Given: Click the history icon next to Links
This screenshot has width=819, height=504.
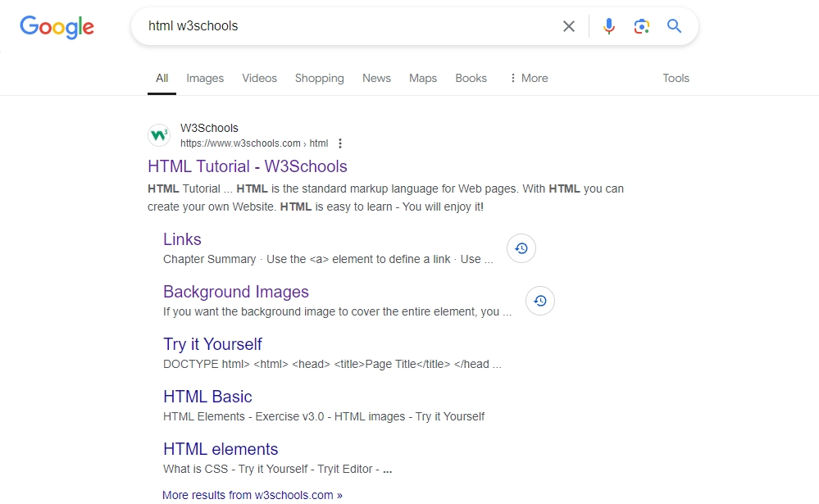Looking at the screenshot, I should click(x=521, y=248).
